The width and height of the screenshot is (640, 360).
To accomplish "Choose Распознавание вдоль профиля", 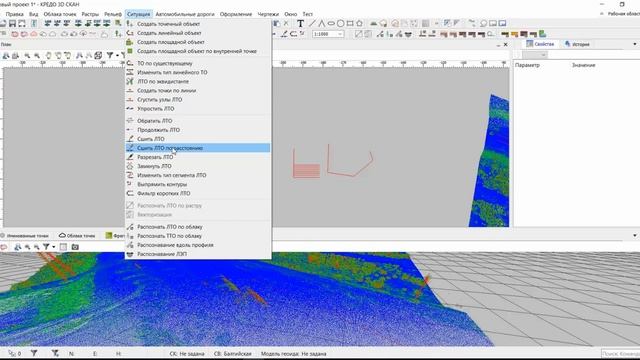I will click(198, 245).
